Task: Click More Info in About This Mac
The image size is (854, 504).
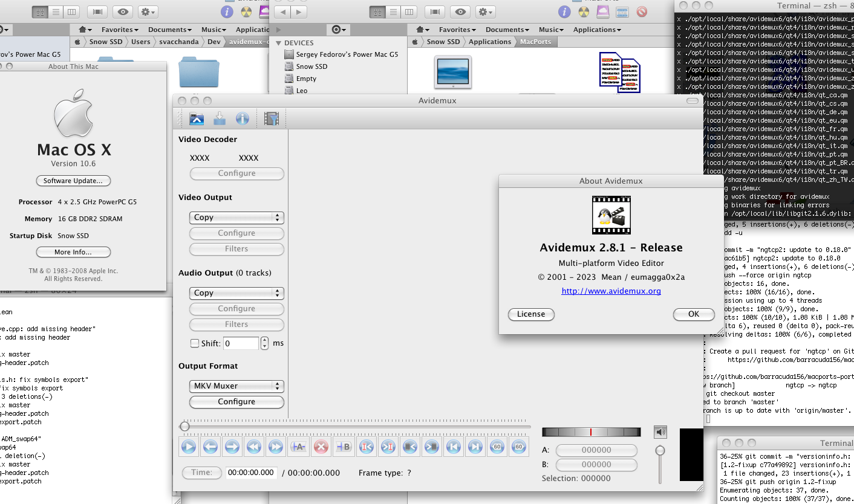Action: (x=73, y=252)
